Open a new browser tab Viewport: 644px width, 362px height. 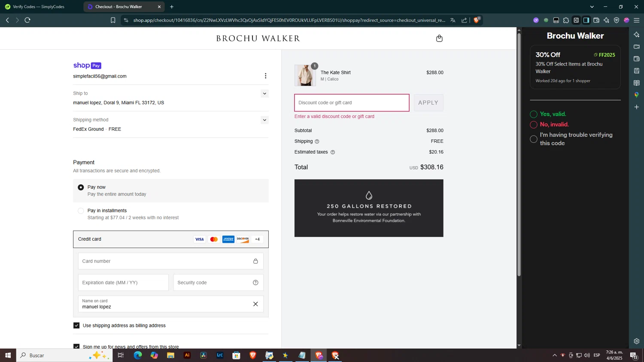[172, 7]
